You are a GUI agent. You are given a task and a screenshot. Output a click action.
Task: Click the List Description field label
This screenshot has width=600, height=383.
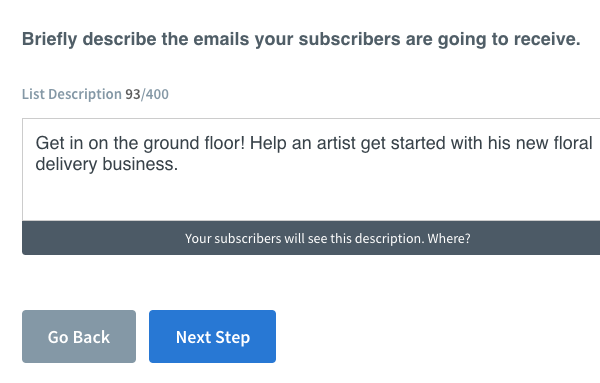coord(72,94)
